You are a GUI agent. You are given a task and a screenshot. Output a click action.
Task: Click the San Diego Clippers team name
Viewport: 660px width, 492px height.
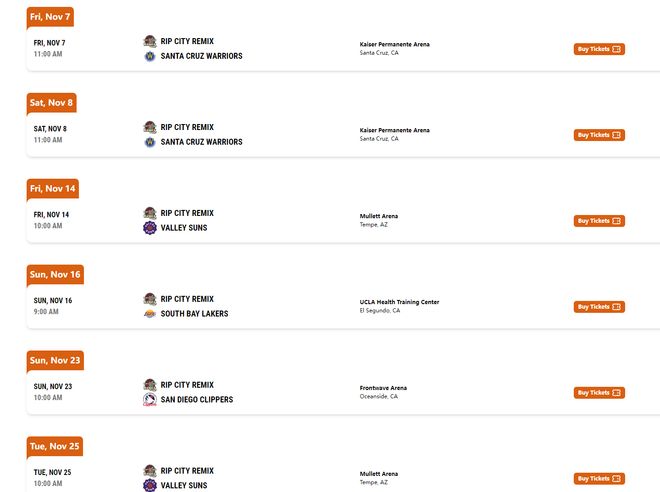pos(197,400)
